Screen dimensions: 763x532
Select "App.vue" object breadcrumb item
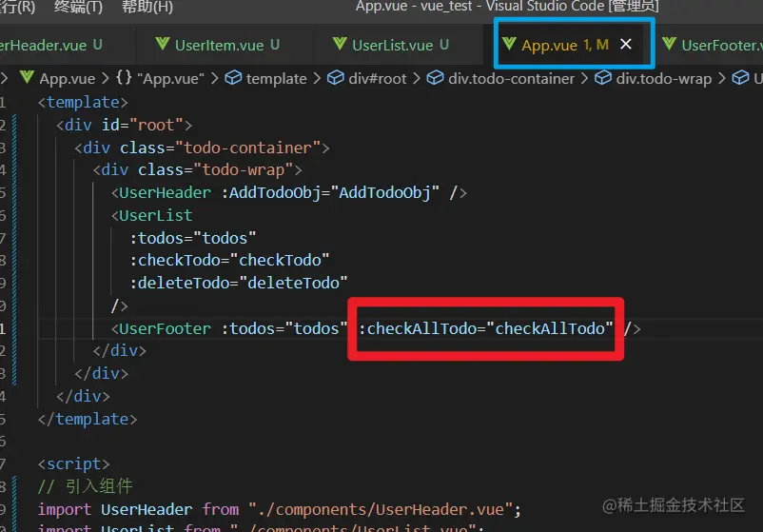(171, 78)
